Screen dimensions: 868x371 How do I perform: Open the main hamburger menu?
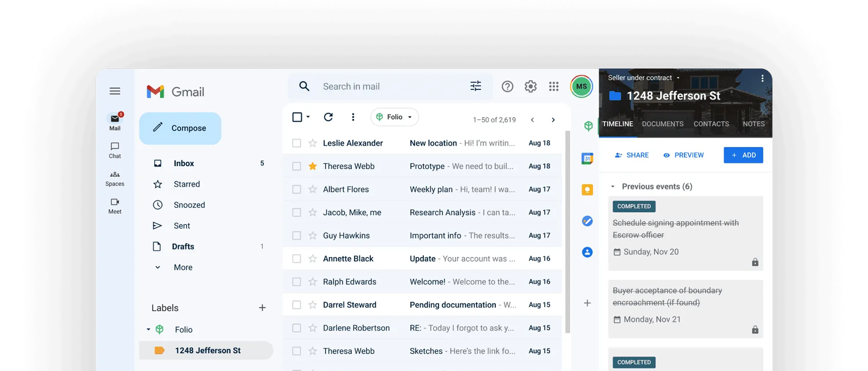pos(115,91)
